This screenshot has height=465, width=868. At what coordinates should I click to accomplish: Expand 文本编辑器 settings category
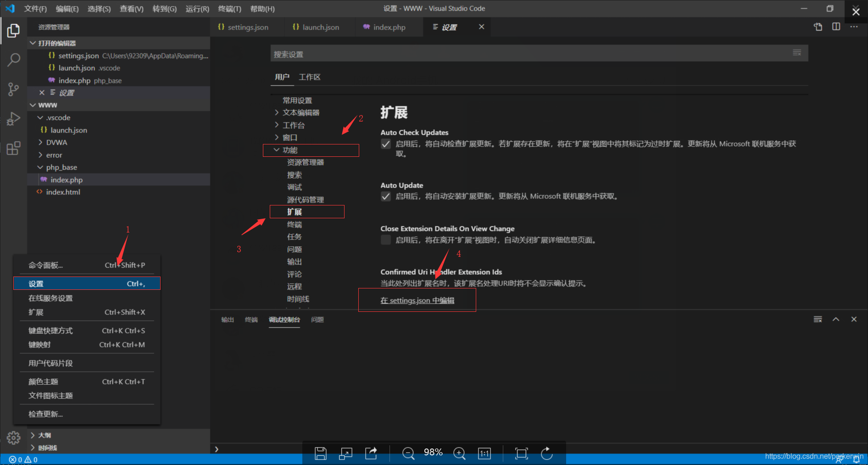(x=277, y=112)
